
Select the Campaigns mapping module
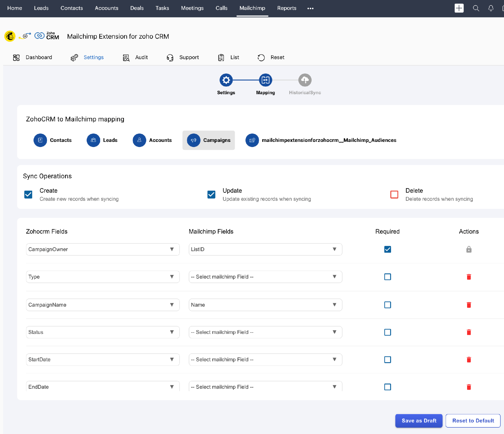[208, 140]
